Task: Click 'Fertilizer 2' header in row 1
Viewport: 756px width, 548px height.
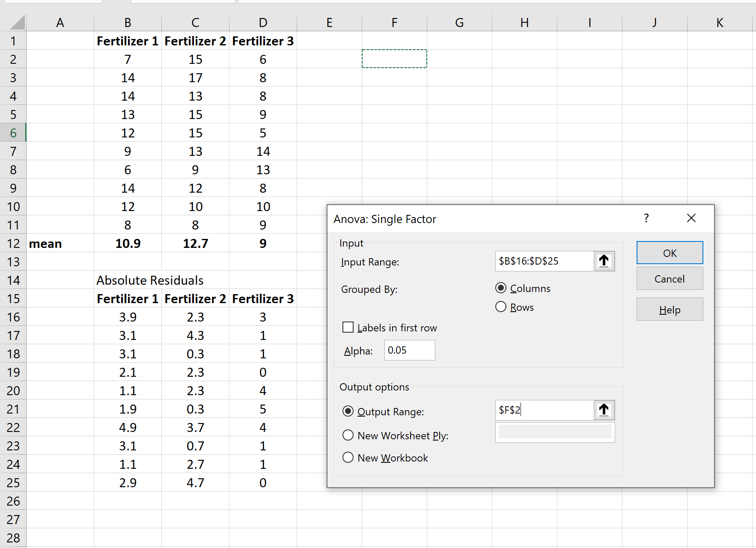Action: pyautogui.click(x=195, y=41)
